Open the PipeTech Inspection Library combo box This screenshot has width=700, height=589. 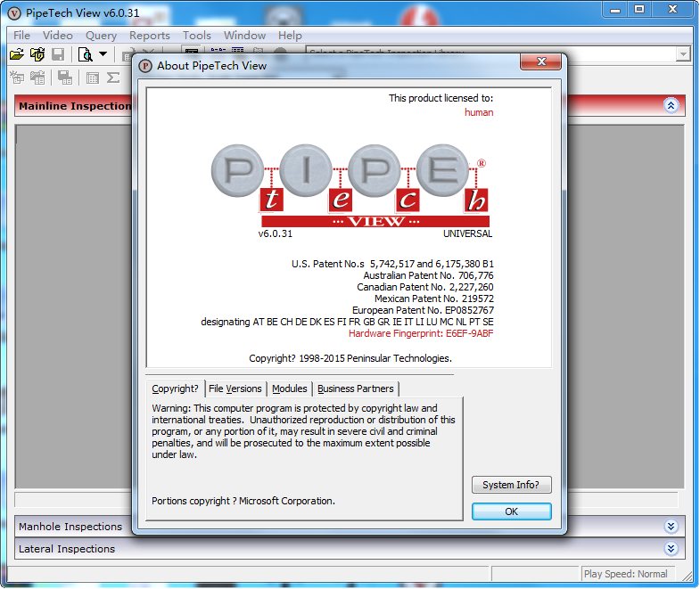coord(683,54)
